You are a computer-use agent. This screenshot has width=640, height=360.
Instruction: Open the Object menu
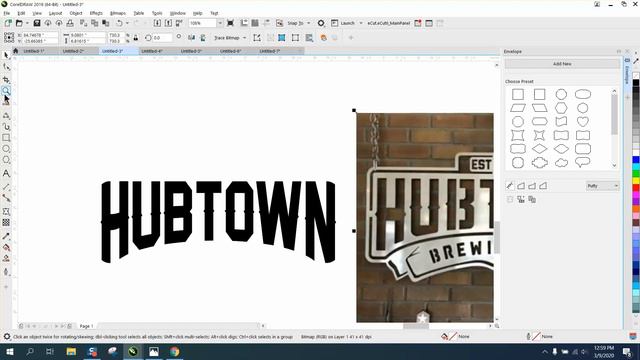[76, 13]
